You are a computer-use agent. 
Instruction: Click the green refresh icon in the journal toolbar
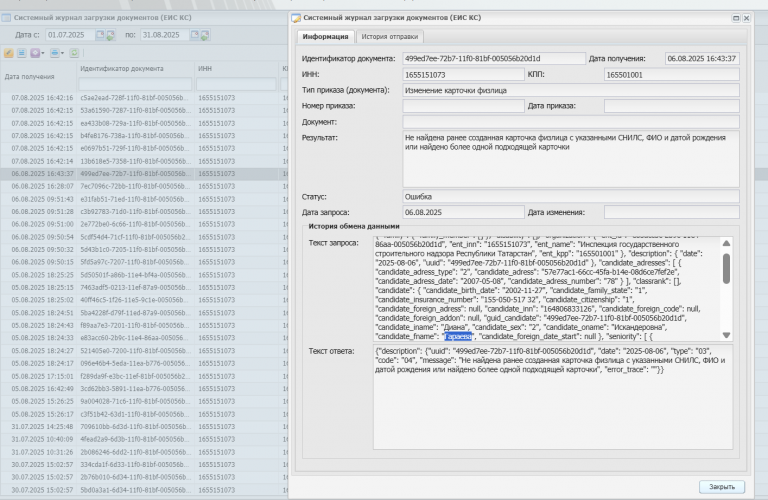coord(74,53)
